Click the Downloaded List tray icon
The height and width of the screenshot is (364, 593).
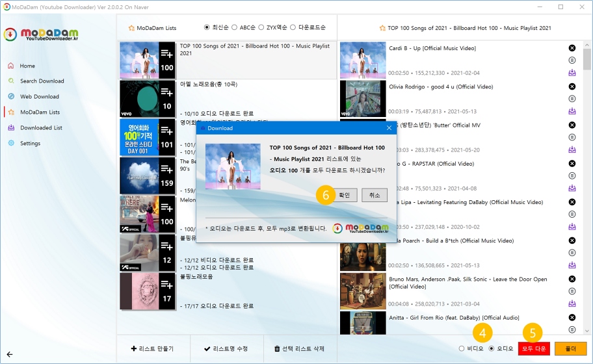pos(11,128)
